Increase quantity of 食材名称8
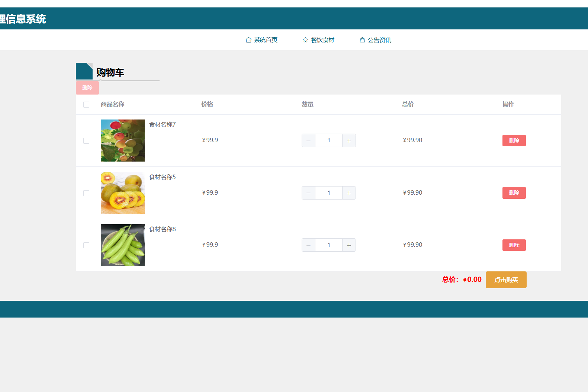Viewport: 588px width, 392px height. click(x=349, y=245)
